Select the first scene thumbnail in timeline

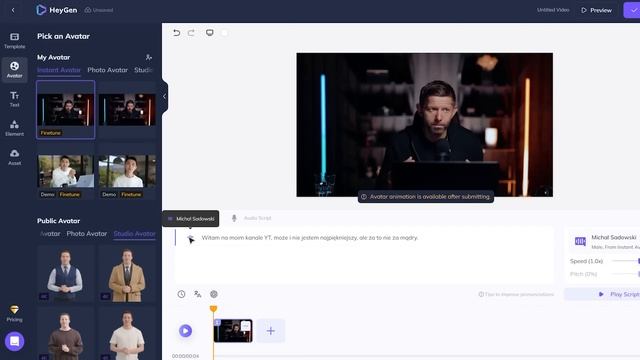pos(233,331)
